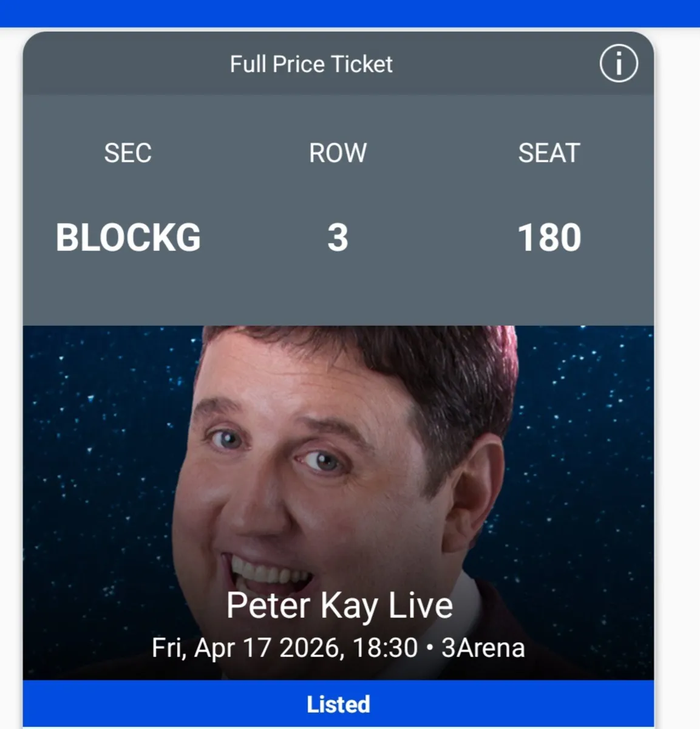Click the event date and venue text

point(339,647)
